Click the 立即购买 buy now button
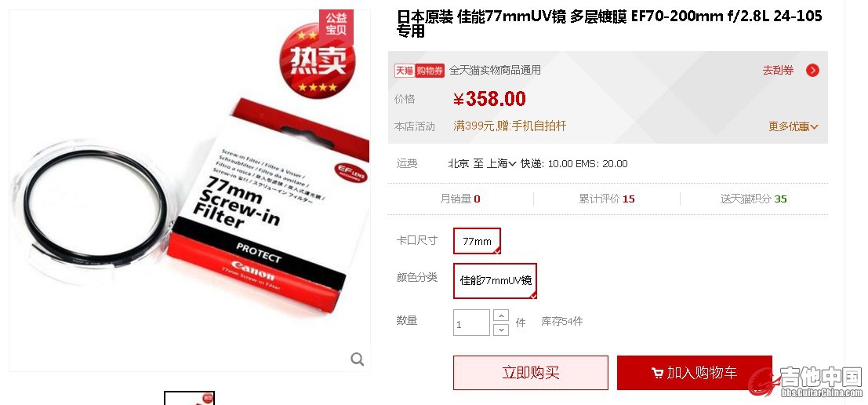This screenshot has width=868, height=405. coord(531,373)
